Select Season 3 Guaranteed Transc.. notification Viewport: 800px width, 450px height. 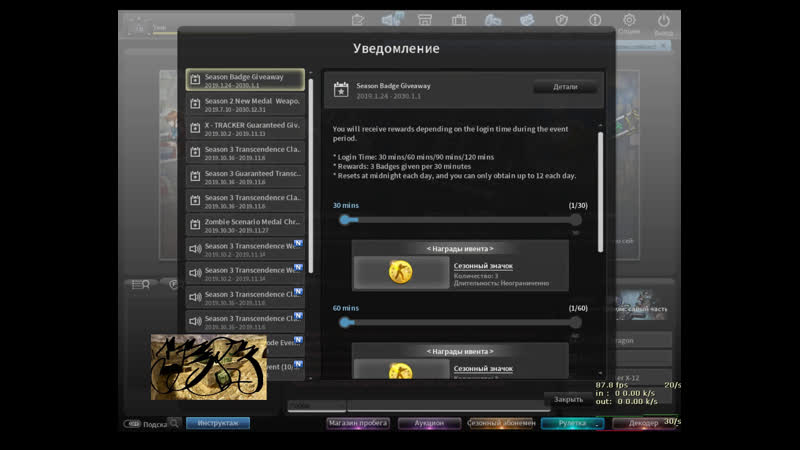point(245,177)
